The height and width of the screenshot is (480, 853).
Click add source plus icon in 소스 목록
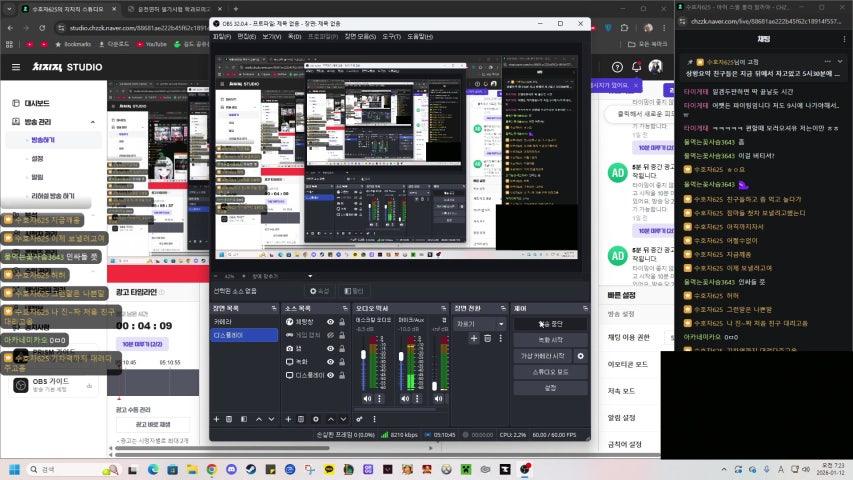289,419
